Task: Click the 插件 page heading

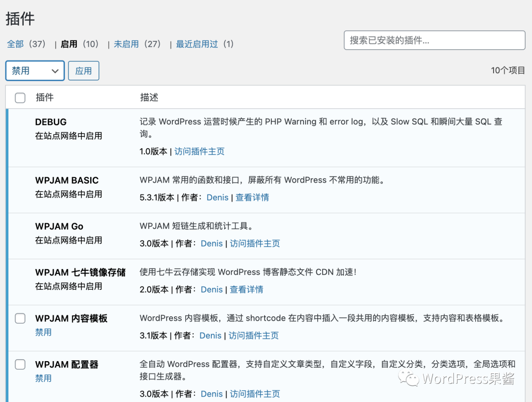Action: (x=20, y=19)
